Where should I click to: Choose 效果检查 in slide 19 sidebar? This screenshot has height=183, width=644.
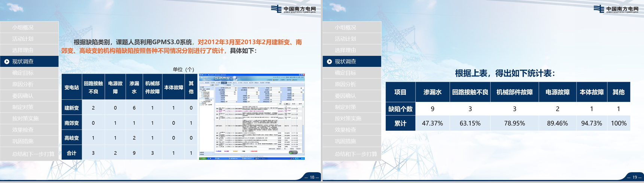[345, 130]
